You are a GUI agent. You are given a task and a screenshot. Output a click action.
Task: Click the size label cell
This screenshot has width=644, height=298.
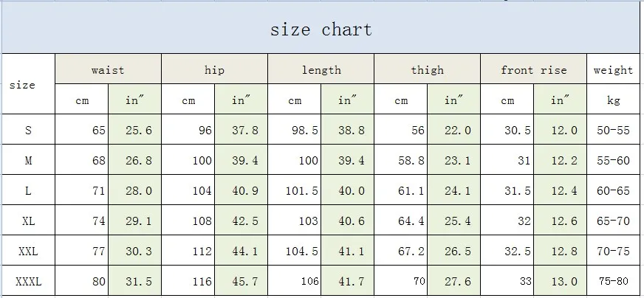point(28,84)
